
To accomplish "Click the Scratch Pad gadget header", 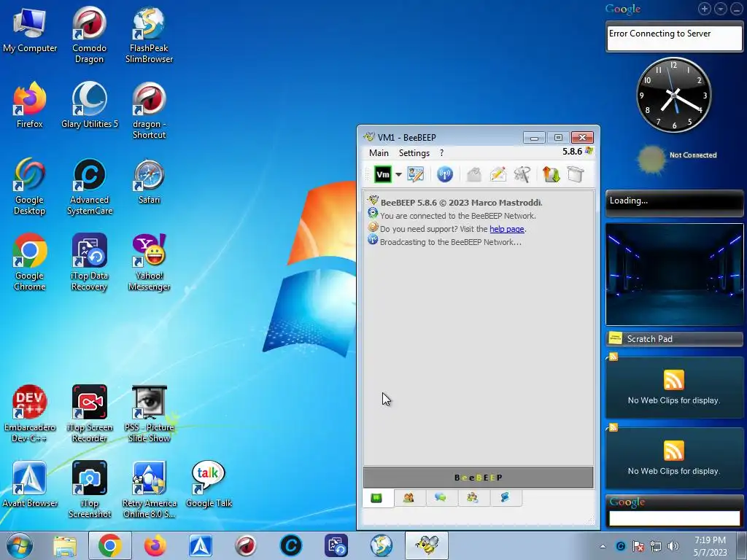I will pos(674,339).
